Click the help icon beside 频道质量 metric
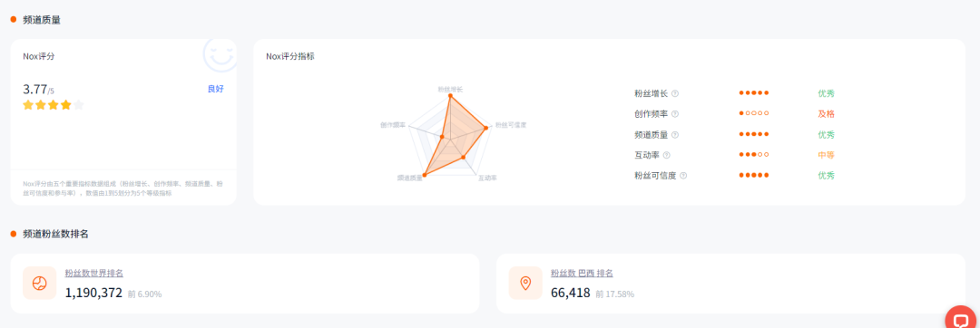980x328 pixels. [x=675, y=135]
